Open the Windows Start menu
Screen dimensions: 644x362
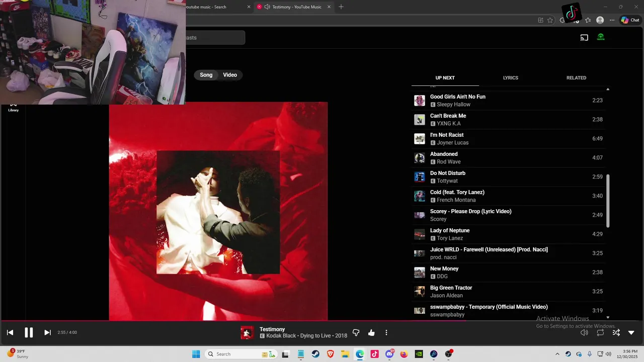(x=196, y=354)
